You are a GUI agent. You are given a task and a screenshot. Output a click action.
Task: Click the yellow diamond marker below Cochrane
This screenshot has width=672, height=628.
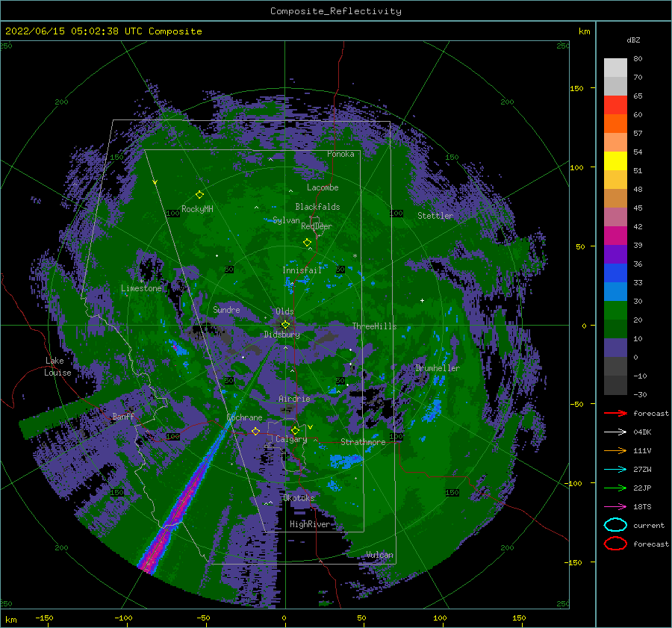tap(256, 431)
